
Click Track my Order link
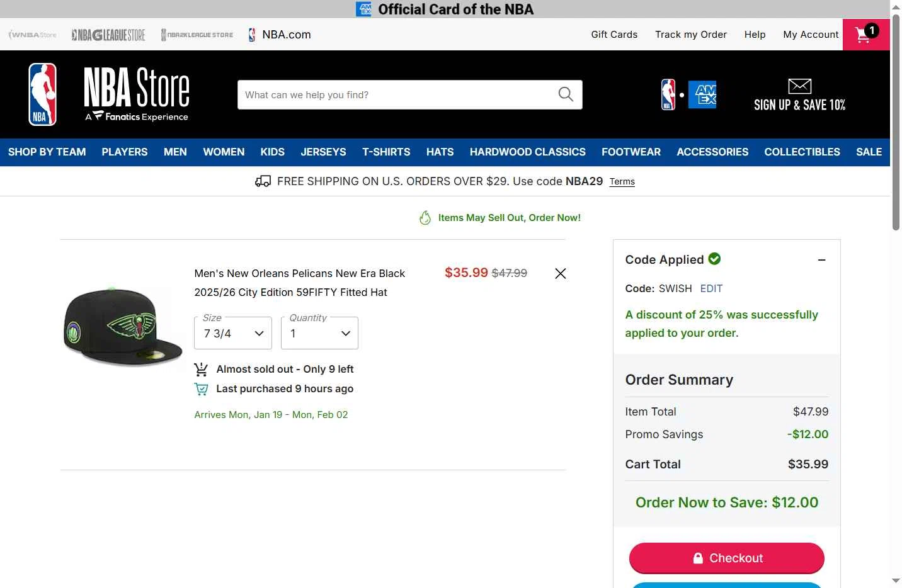(x=691, y=35)
